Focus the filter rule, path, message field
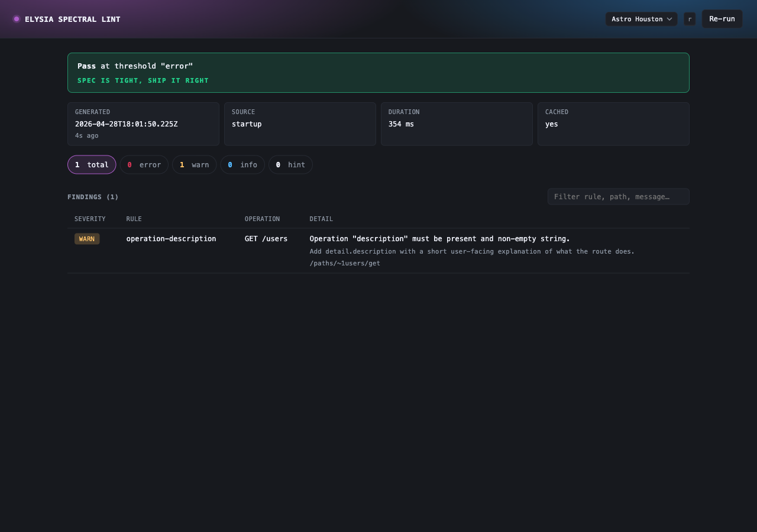This screenshot has height=532, width=757. [x=619, y=197]
